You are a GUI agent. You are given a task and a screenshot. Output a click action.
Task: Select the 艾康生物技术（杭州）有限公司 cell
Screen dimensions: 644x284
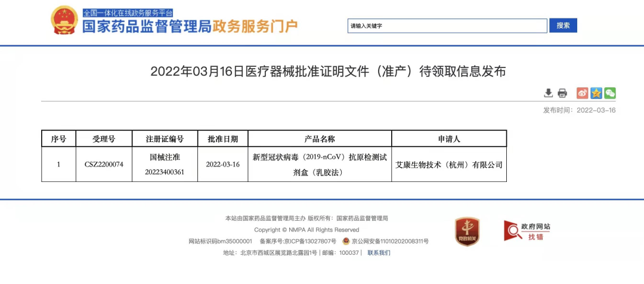[x=449, y=165]
